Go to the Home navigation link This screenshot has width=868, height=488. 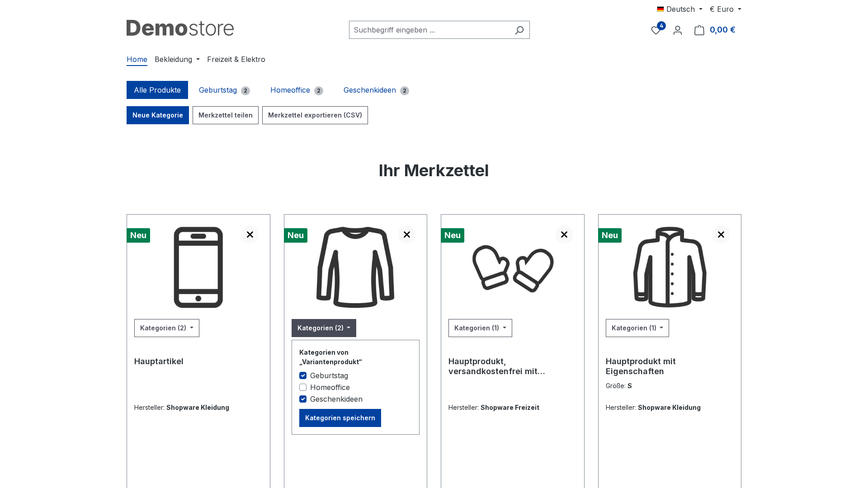tap(137, 59)
